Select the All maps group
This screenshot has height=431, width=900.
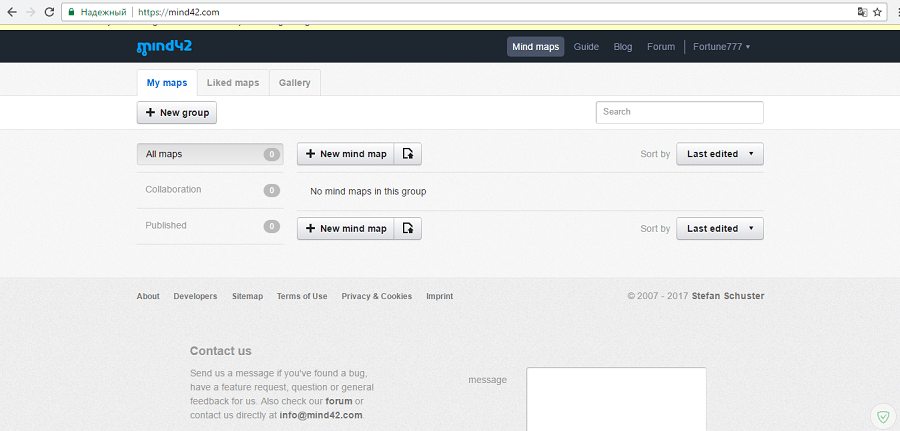(210, 154)
